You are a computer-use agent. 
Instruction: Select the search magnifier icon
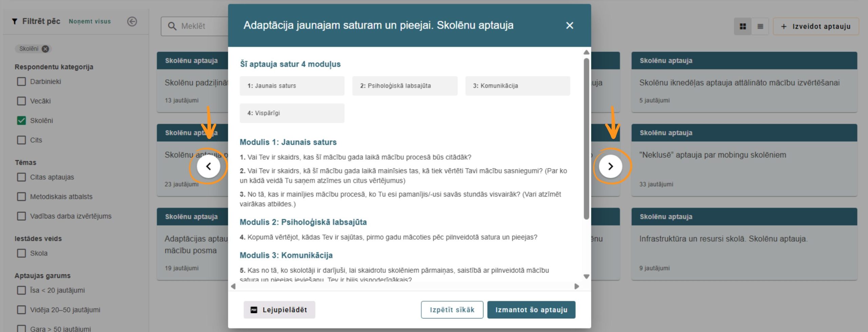[172, 26]
